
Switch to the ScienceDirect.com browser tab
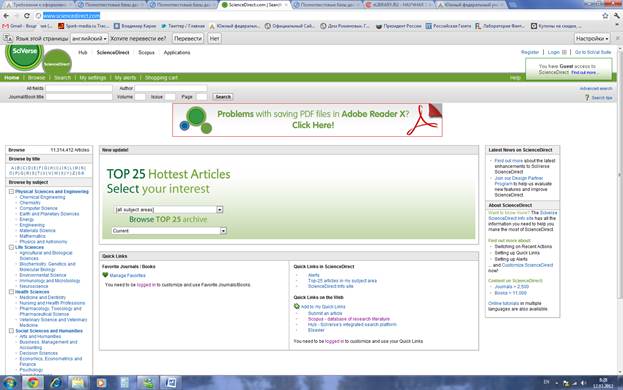pos(256,5)
